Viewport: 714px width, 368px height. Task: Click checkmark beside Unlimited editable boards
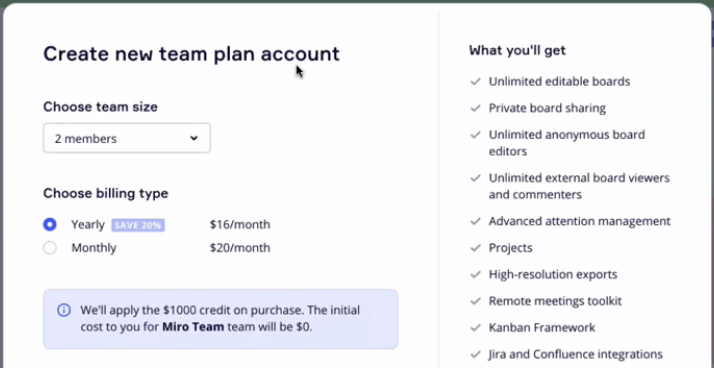475,82
